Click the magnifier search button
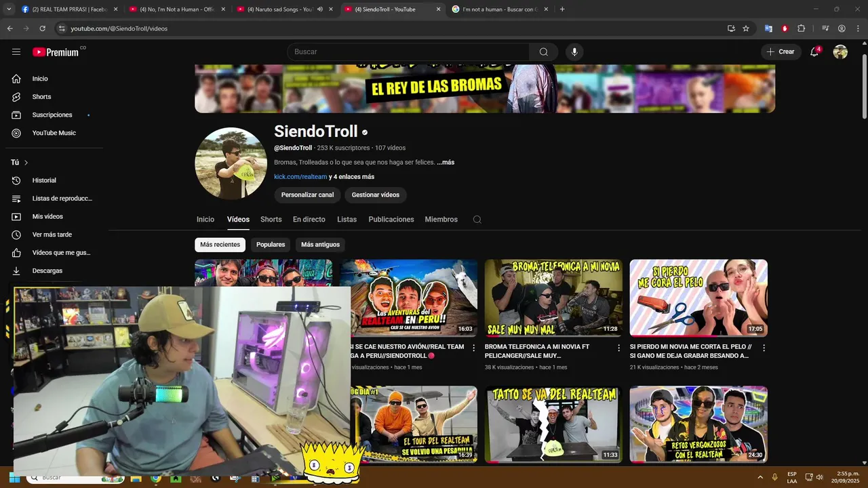The image size is (868, 488). pyautogui.click(x=544, y=52)
